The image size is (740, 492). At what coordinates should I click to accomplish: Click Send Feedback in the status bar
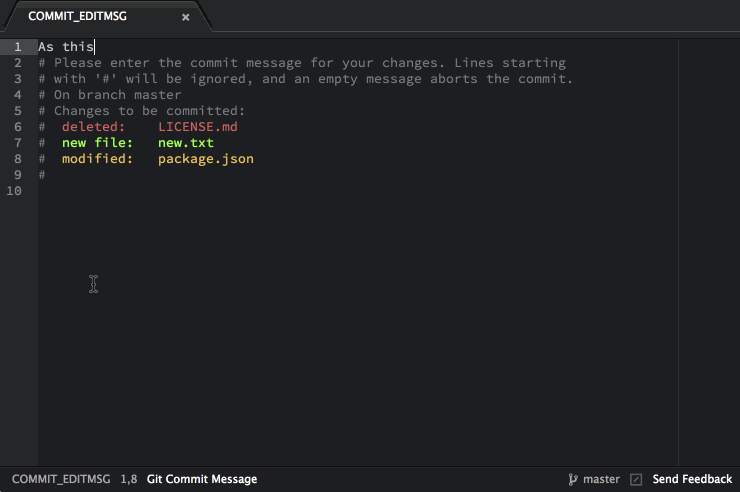[692, 479]
